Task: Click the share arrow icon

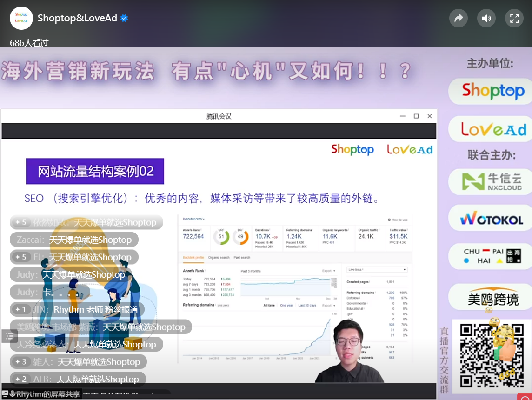Action: (459, 18)
